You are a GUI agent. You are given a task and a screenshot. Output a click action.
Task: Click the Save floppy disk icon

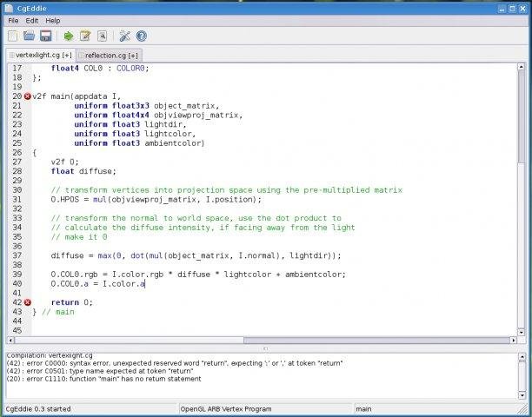(46, 36)
